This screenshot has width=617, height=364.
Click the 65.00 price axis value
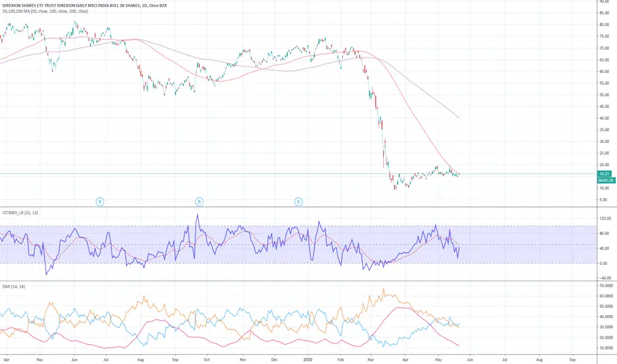(604, 60)
